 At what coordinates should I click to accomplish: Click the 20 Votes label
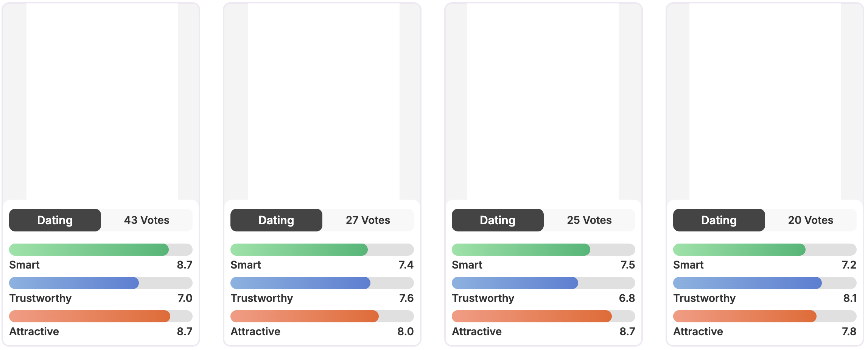pos(810,220)
